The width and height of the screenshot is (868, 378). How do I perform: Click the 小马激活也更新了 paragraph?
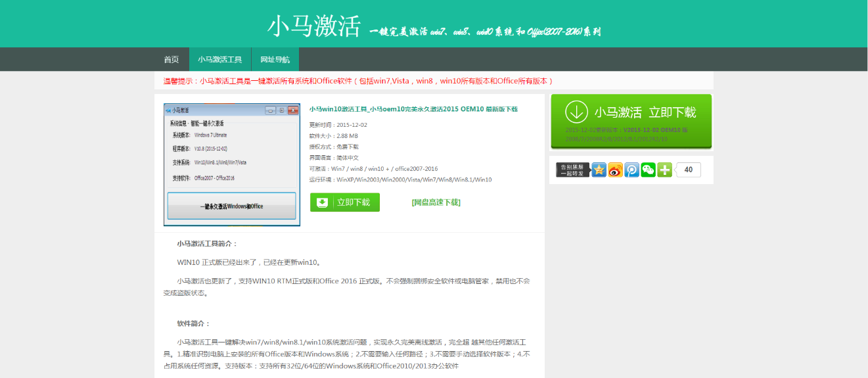click(x=347, y=287)
